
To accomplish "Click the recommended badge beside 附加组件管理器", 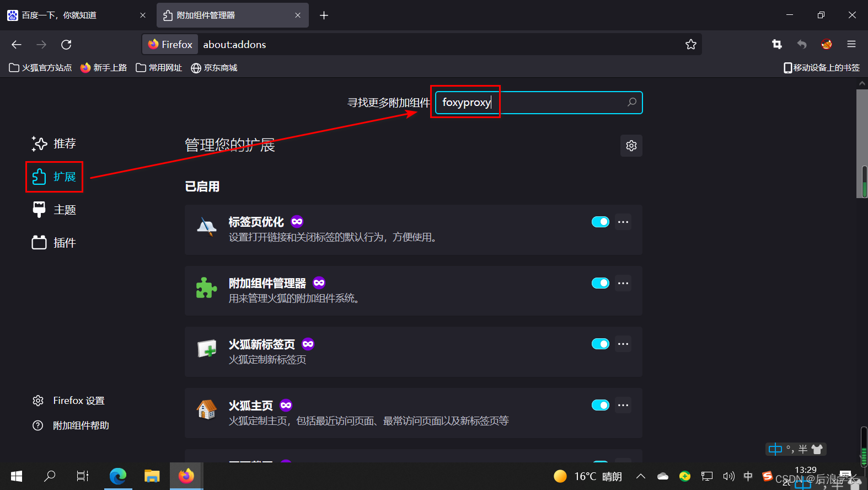I will tap(319, 283).
